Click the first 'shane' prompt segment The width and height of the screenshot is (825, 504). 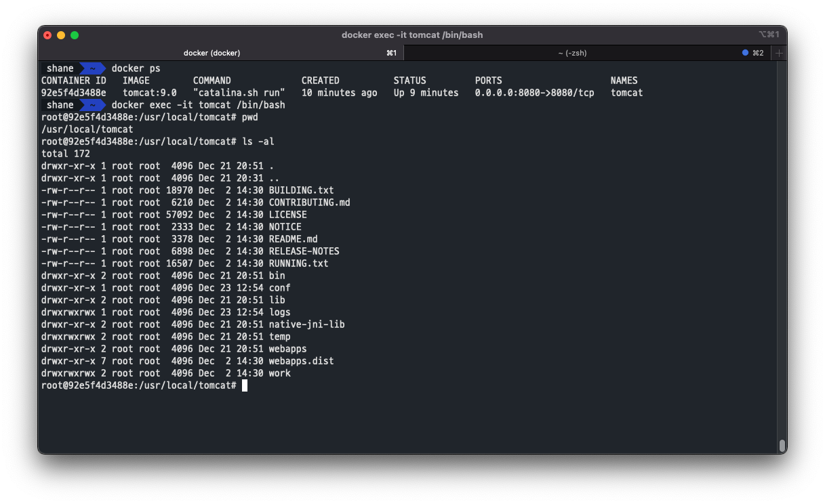tap(60, 68)
